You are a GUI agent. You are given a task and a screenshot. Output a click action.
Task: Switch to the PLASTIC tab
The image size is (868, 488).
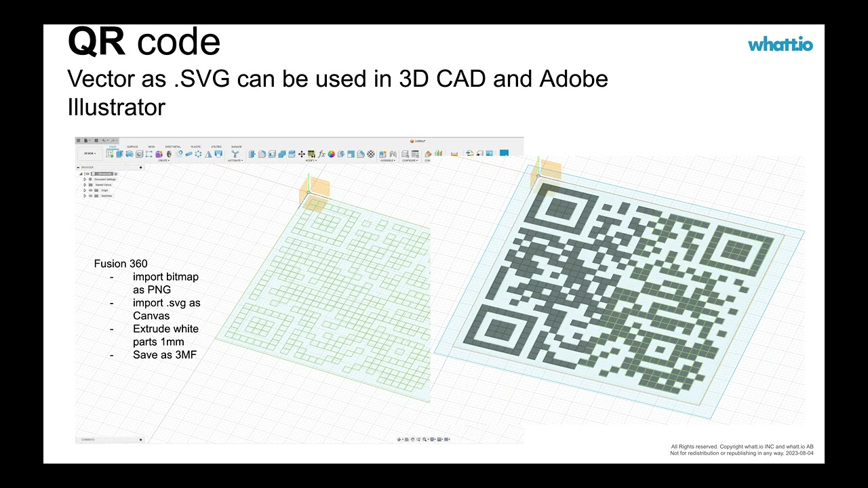(196, 146)
